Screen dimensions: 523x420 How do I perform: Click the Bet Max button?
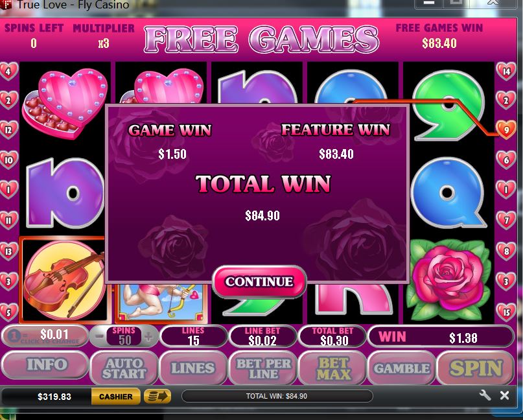tap(334, 368)
